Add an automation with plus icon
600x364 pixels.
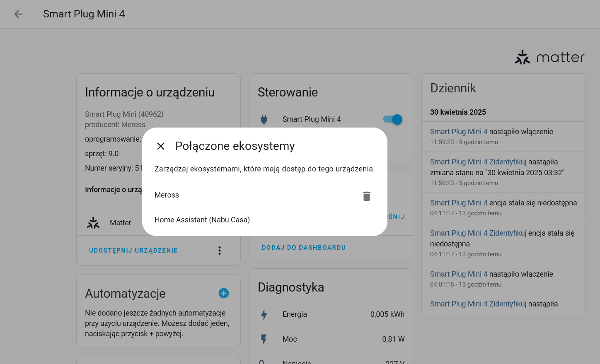[224, 293]
